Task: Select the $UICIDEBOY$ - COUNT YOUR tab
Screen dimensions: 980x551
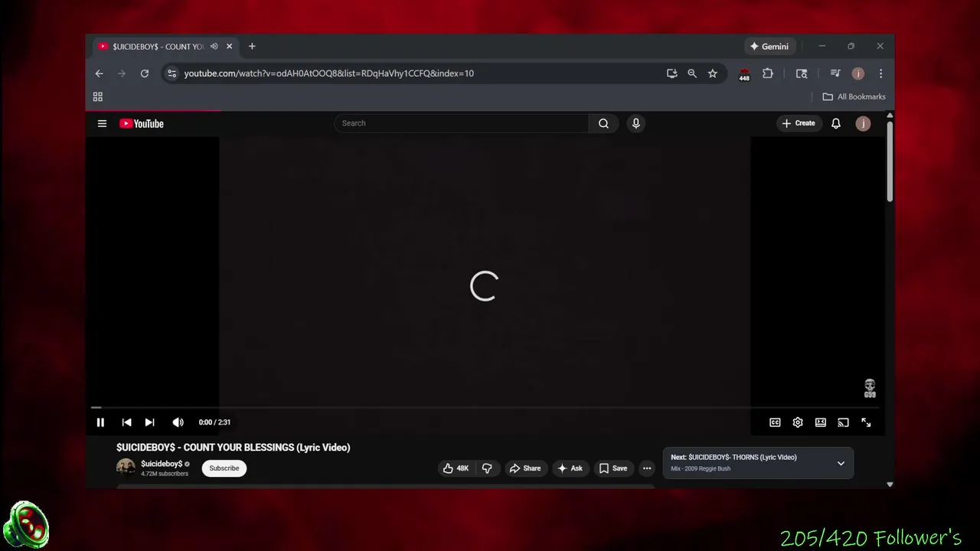Action: (165, 47)
